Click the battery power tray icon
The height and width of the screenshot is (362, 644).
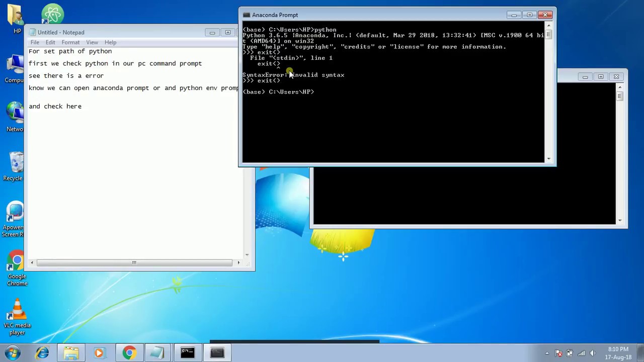(x=570, y=353)
